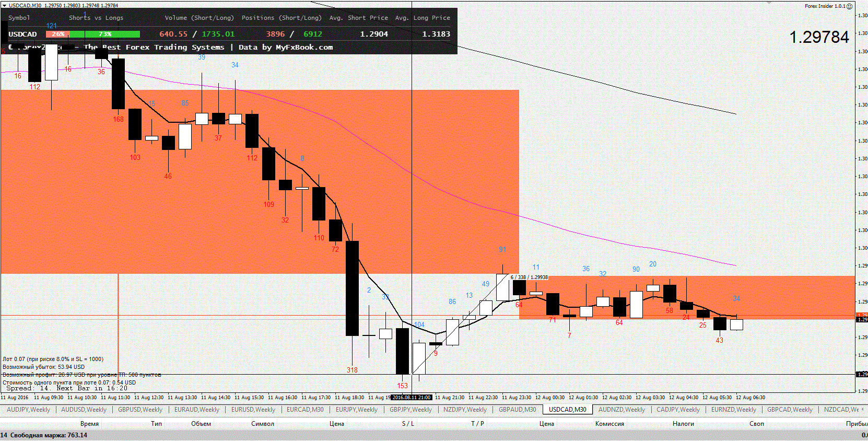
Task: Click the average long price 1.3183
Action: click(x=436, y=34)
